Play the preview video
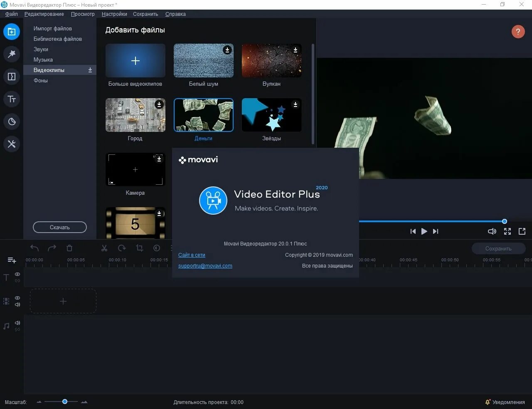 click(x=424, y=231)
